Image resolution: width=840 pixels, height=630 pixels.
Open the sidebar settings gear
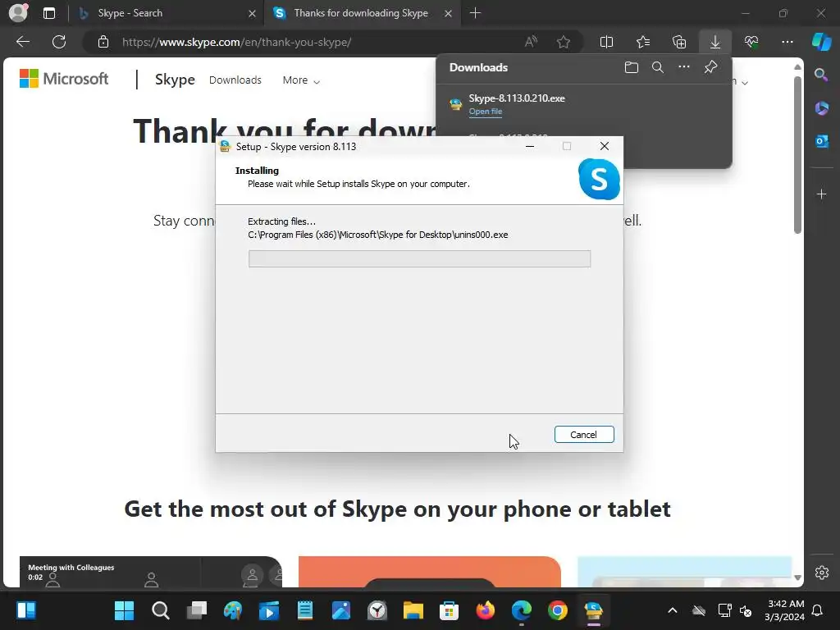tap(821, 573)
